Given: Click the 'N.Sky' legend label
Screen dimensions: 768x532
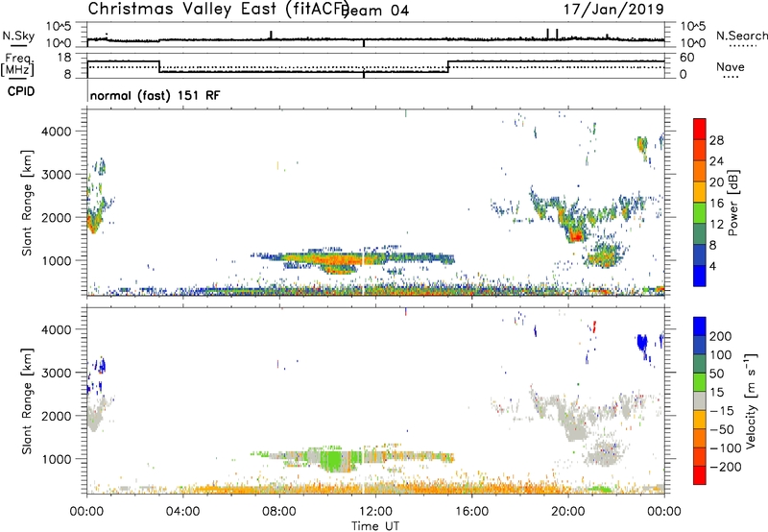Looking at the screenshot, I should pos(18,36).
